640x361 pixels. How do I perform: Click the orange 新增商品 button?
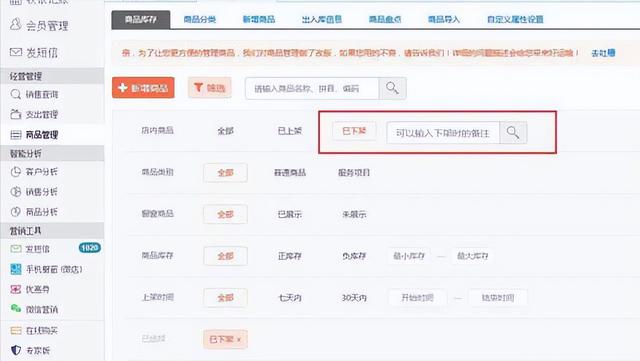(x=143, y=88)
